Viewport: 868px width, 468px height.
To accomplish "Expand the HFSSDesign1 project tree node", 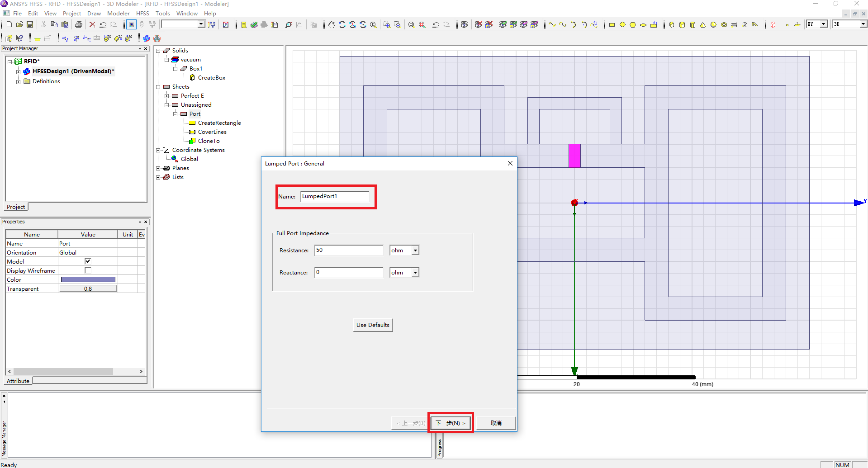I will point(18,71).
